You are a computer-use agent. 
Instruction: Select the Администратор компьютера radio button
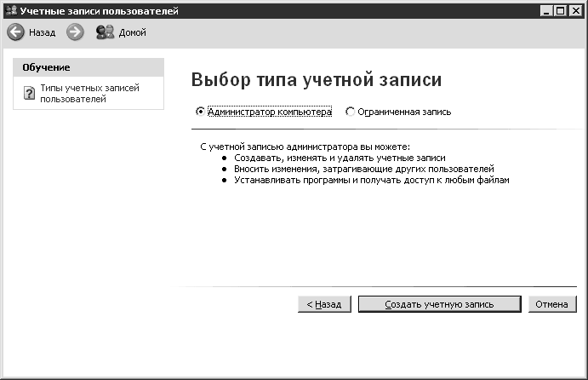pyautogui.click(x=200, y=112)
